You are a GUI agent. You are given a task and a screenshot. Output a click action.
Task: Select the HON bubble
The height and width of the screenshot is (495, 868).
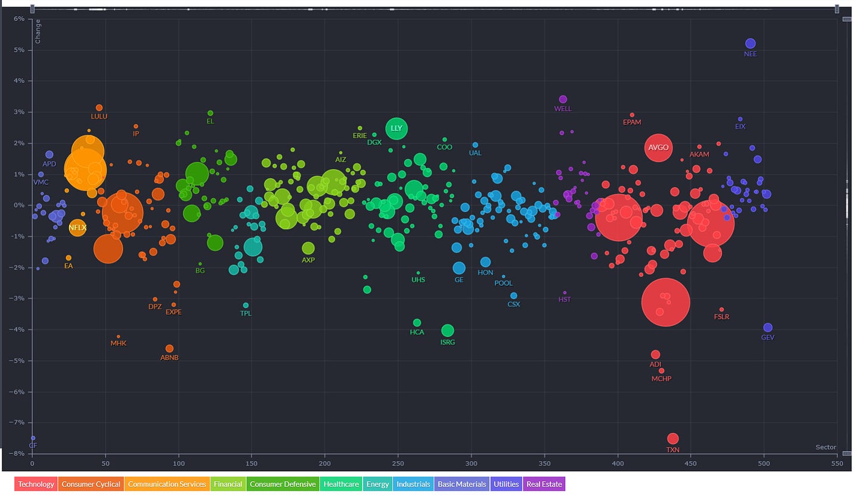tap(485, 262)
